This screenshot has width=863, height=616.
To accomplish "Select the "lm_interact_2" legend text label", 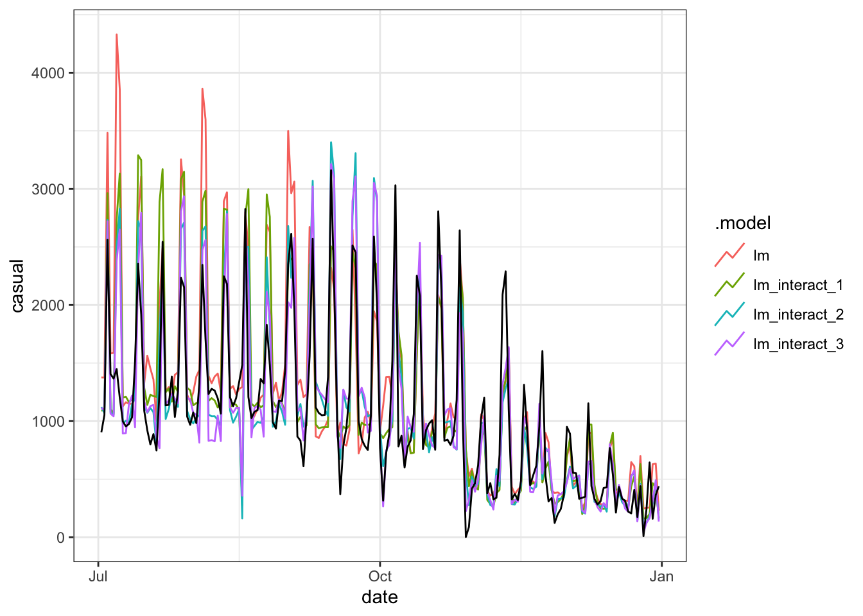I will point(798,314).
